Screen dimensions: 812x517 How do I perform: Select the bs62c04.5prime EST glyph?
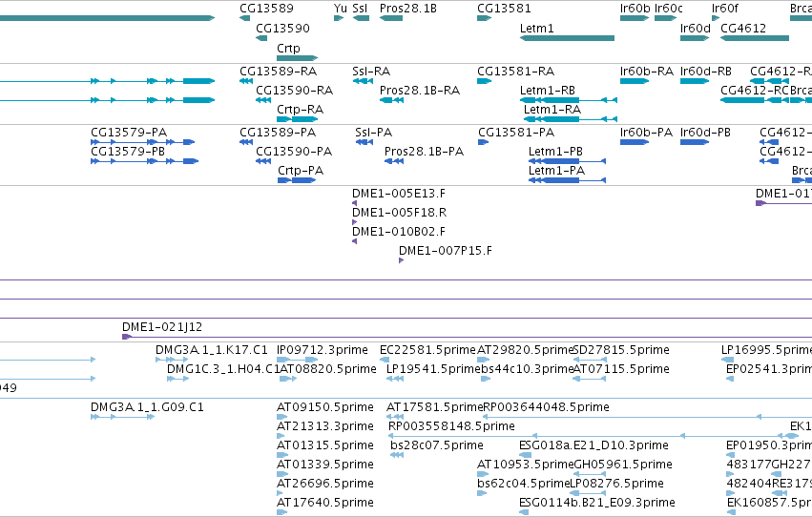(x=482, y=493)
